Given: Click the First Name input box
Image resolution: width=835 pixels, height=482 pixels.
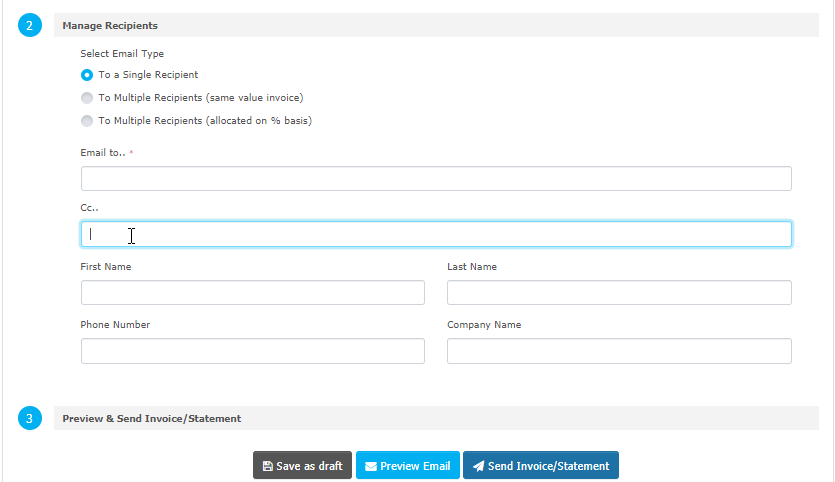Looking at the screenshot, I should pos(252,293).
